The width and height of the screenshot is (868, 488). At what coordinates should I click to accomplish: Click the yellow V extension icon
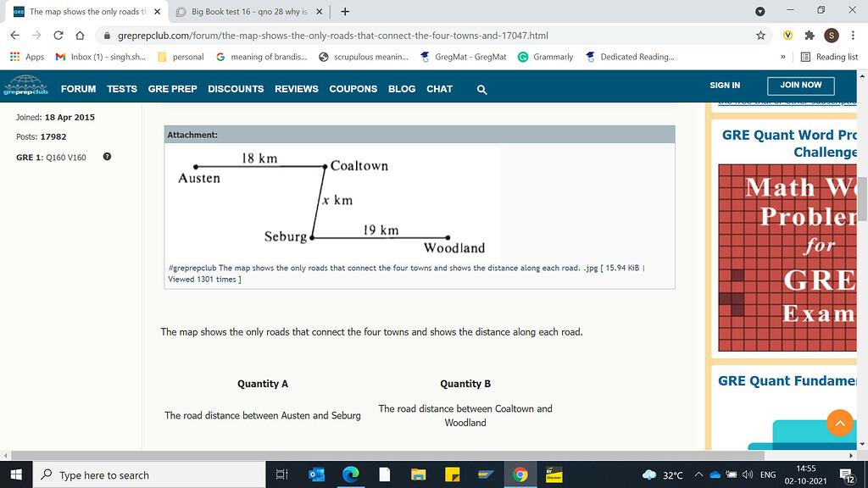787,36
